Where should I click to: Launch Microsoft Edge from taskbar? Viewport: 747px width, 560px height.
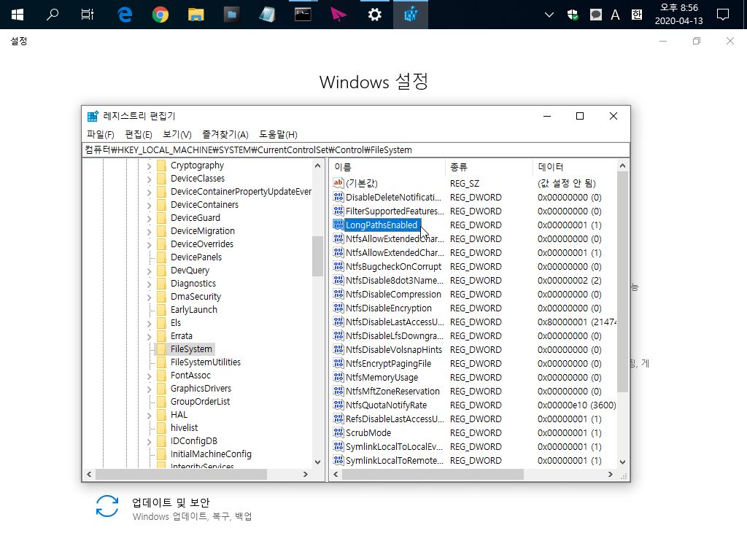click(125, 15)
